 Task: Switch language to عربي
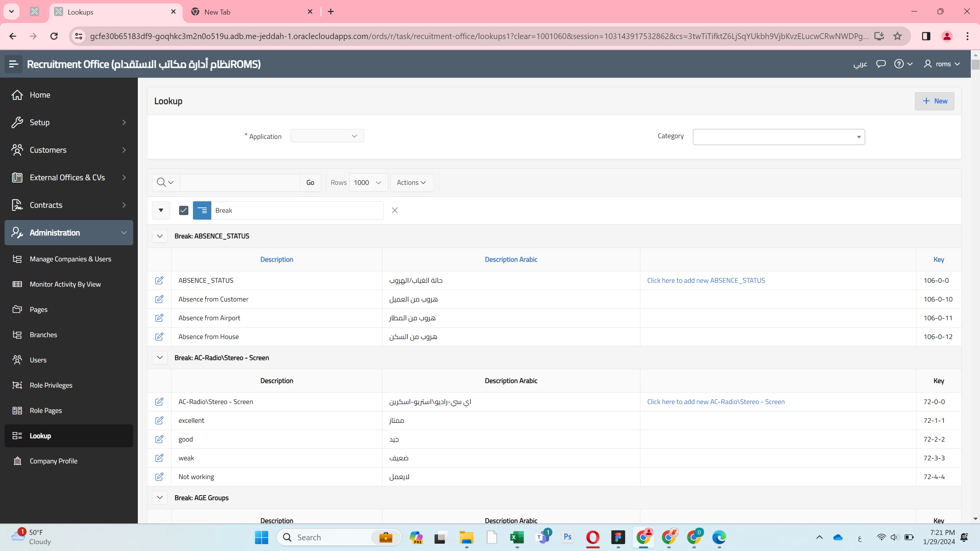[x=860, y=64]
